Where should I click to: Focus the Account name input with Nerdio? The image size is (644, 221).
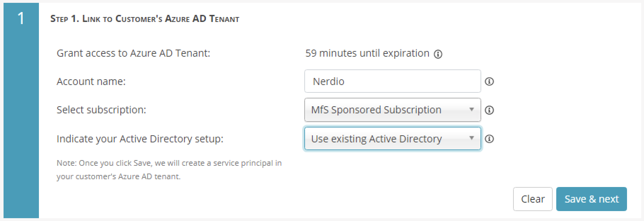(392, 81)
